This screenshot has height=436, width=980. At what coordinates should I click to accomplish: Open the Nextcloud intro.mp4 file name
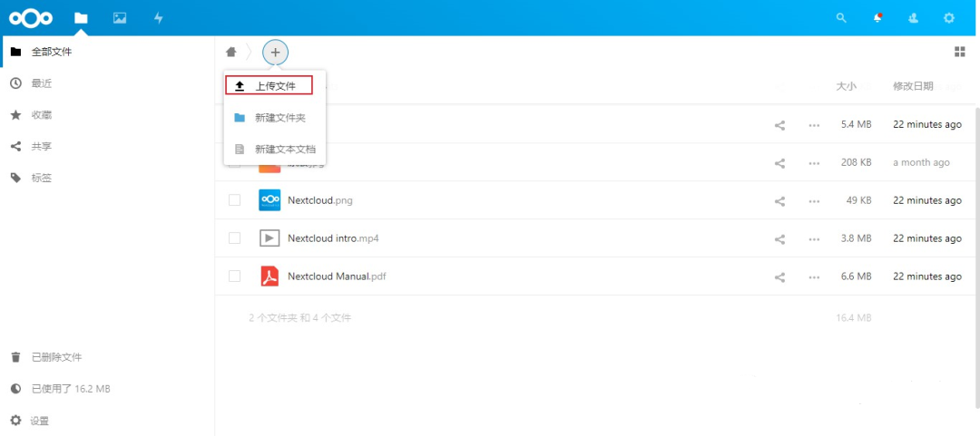(333, 238)
